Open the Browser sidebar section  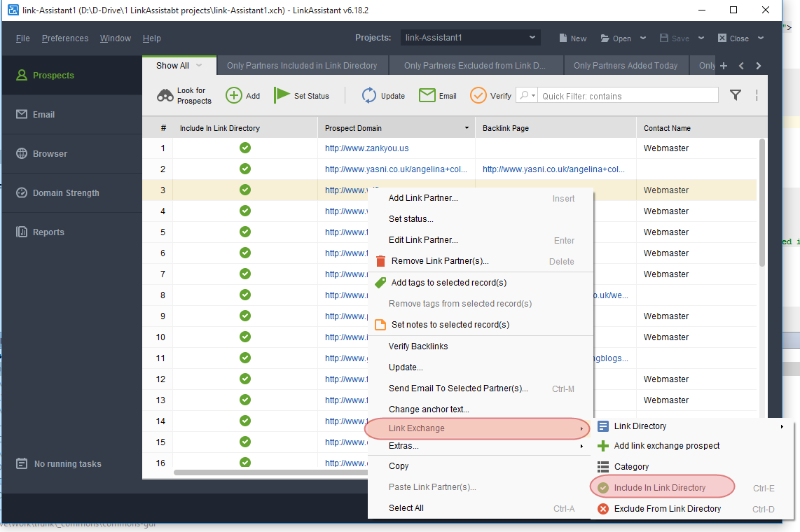[x=72, y=154]
